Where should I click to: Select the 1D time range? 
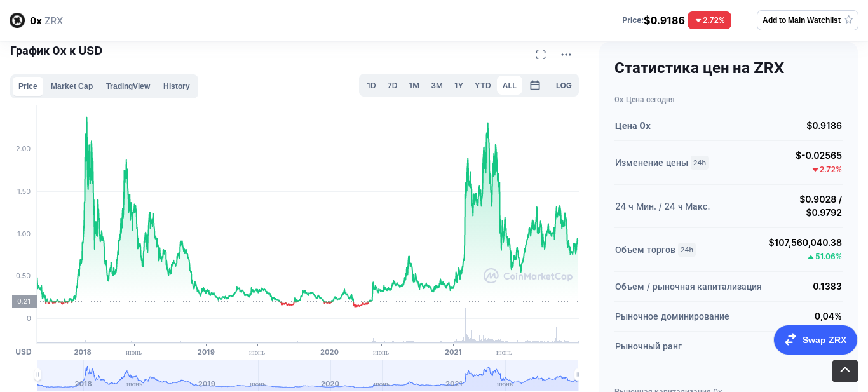pyautogui.click(x=371, y=85)
